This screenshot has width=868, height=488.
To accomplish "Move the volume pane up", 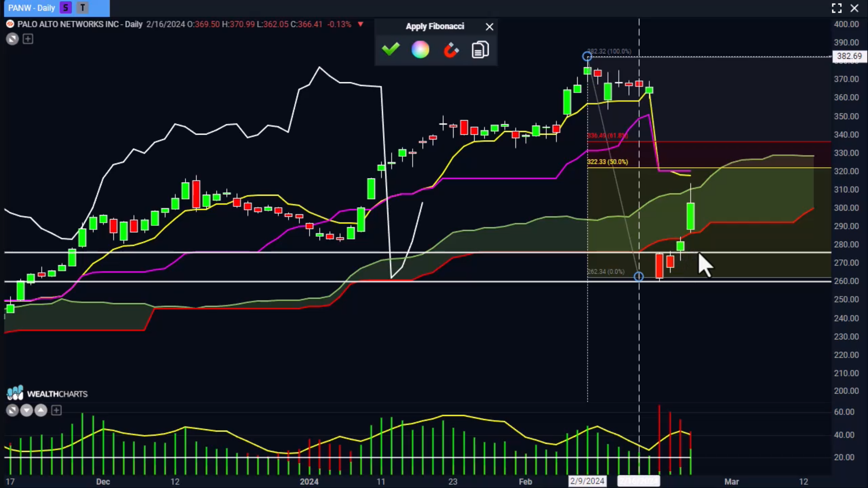I will point(41,410).
